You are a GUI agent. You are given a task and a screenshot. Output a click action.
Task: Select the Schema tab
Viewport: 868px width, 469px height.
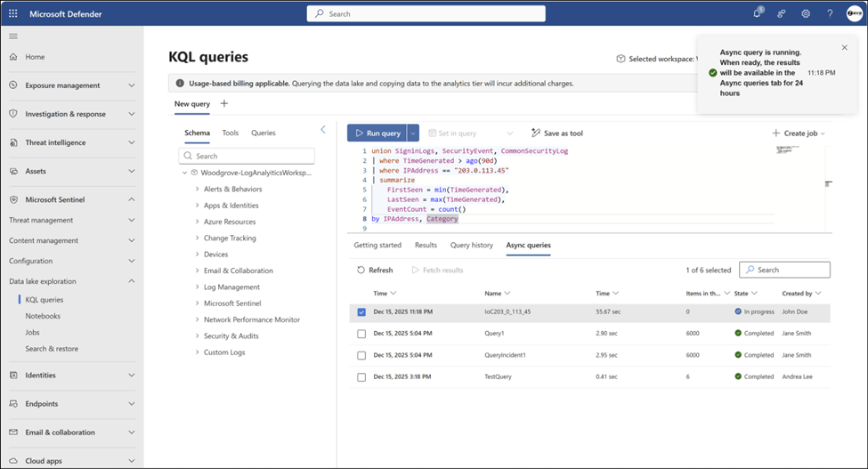(x=197, y=133)
